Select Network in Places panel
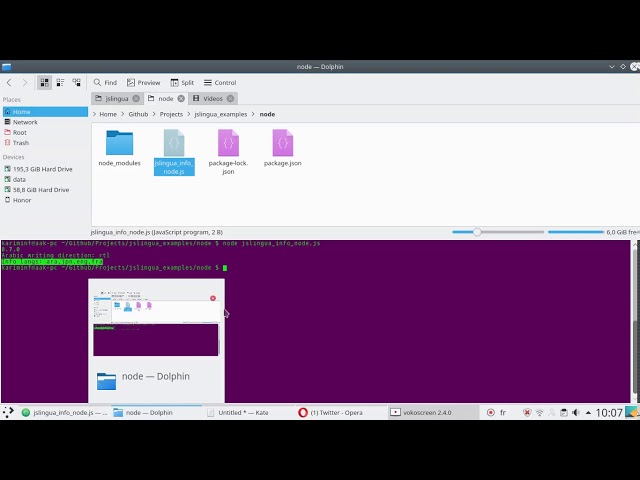The height and width of the screenshot is (480, 640). click(45, 122)
